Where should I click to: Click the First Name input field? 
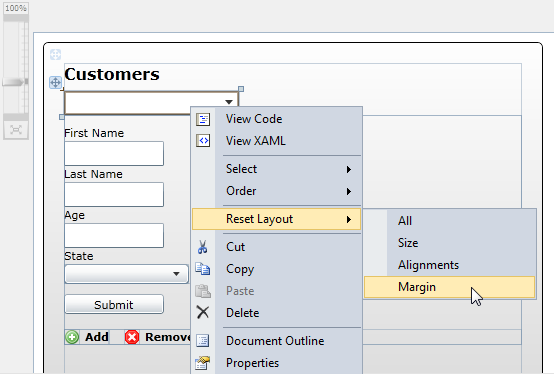(x=114, y=154)
